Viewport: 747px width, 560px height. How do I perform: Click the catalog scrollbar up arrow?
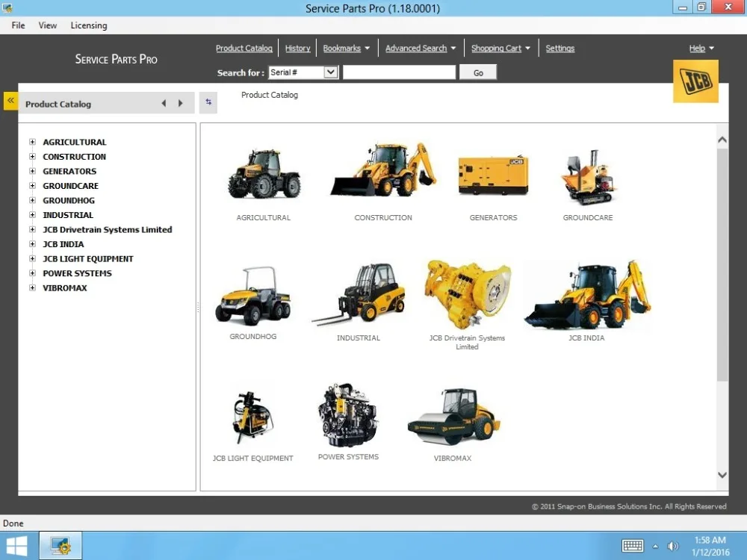722,140
